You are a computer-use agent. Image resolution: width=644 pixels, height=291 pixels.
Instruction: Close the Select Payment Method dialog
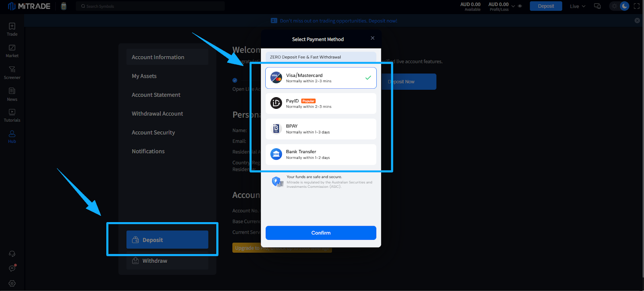point(373,38)
